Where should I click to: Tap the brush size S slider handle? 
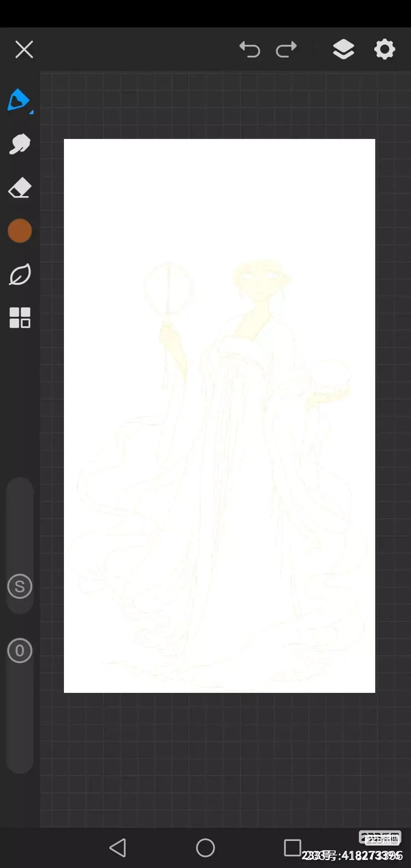pyautogui.click(x=20, y=586)
